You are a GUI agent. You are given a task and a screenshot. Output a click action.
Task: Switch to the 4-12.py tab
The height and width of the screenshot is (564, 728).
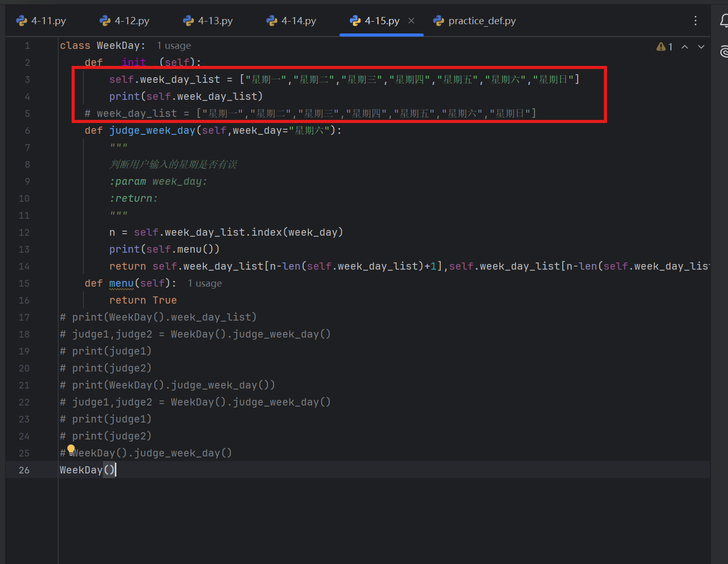(125, 21)
